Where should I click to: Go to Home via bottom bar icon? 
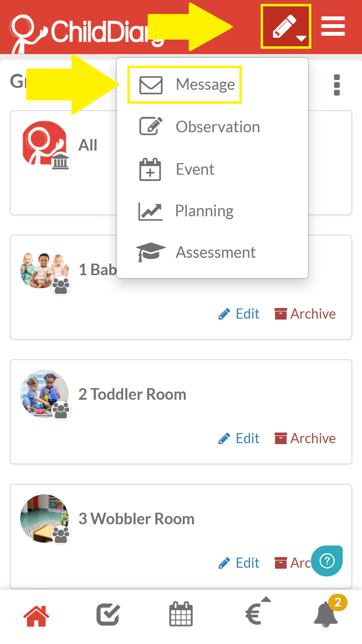36,616
